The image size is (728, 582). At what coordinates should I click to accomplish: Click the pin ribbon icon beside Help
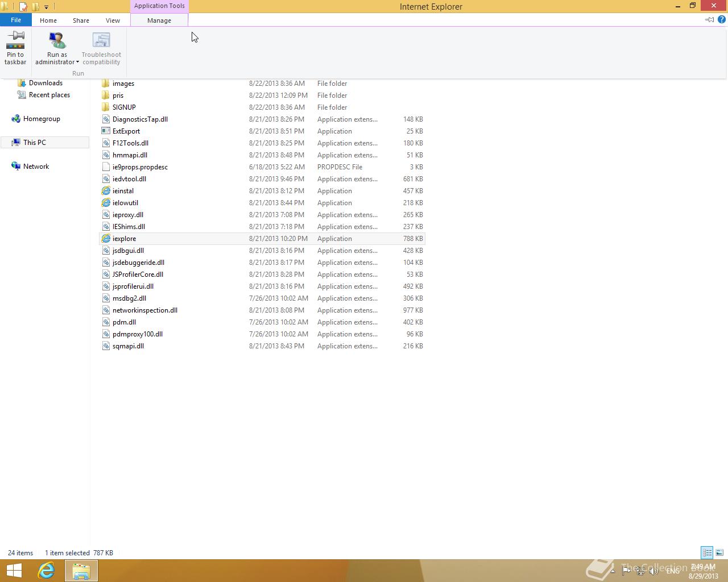(x=709, y=19)
